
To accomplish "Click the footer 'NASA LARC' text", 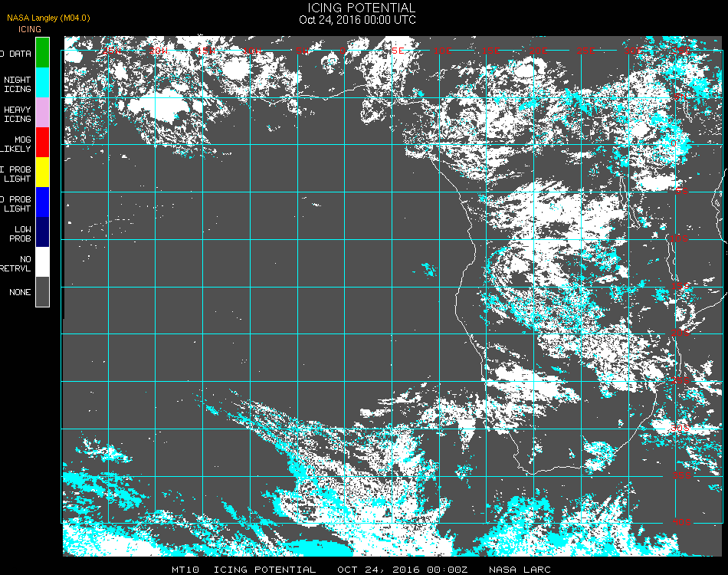I will pyautogui.click(x=520, y=570).
